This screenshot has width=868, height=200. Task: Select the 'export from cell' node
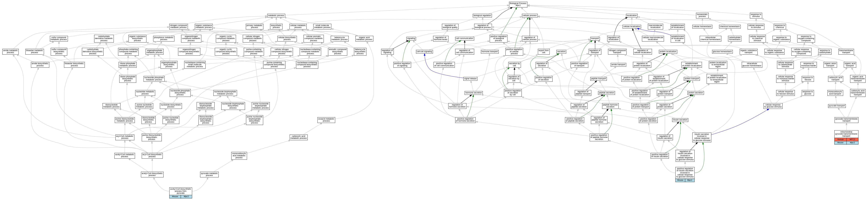(544, 52)
